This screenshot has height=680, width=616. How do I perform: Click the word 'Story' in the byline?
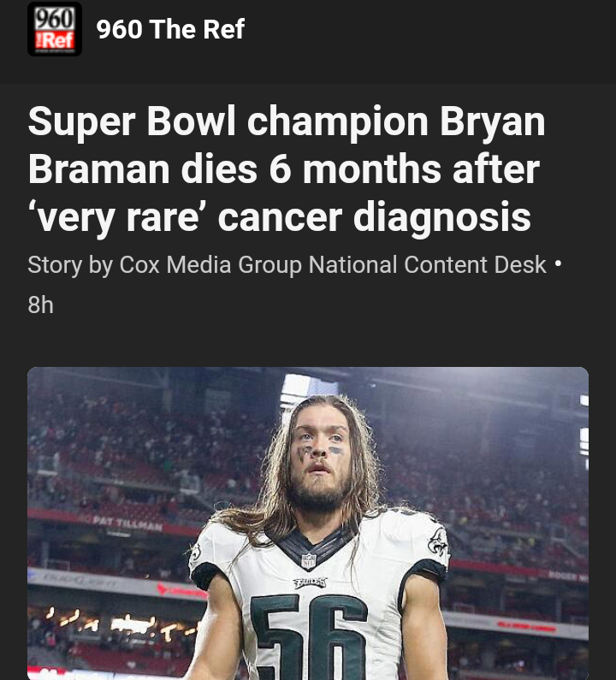click(x=55, y=265)
